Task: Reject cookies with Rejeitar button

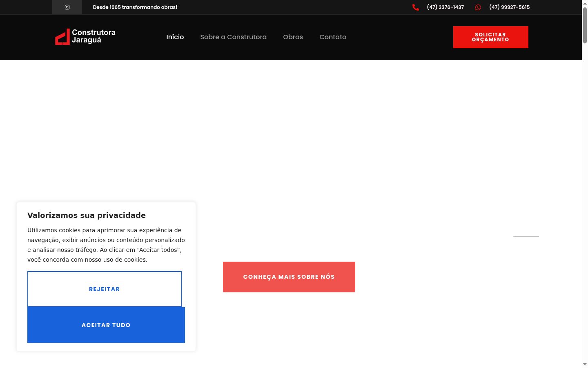Action: tap(105, 289)
